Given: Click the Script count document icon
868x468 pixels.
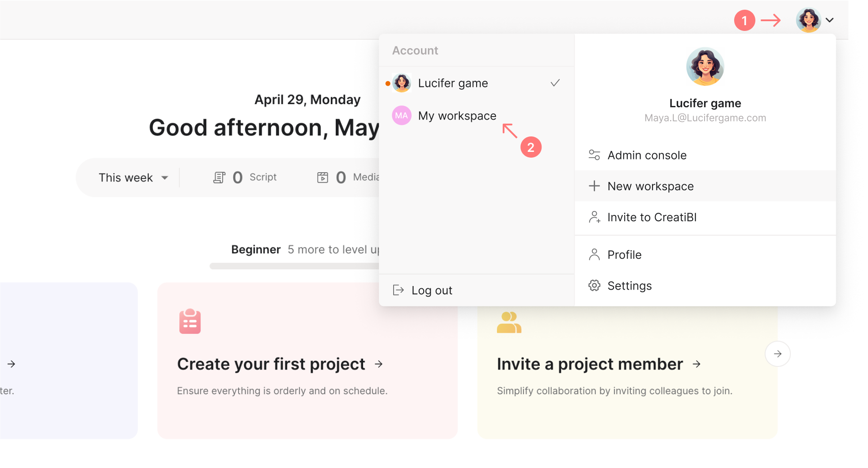Looking at the screenshot, I should pos(219,177).
